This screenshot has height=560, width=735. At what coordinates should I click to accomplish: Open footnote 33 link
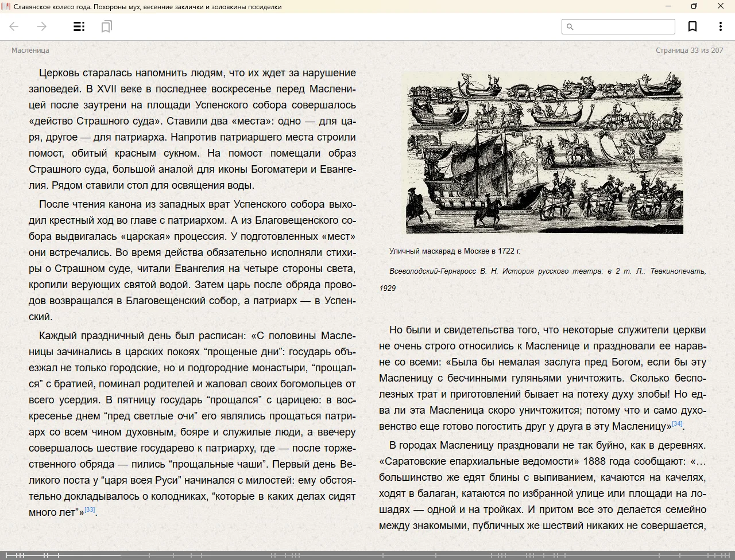point(90,510)
